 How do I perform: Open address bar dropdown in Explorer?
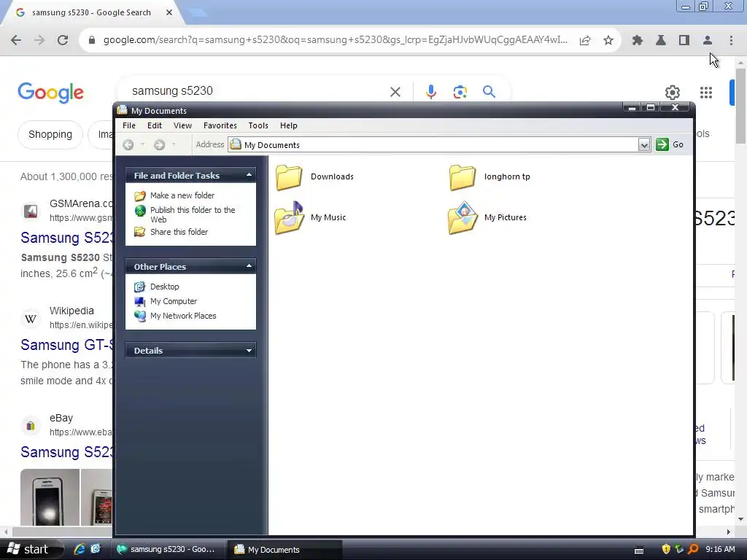pyautogui.click(x=644, y=145)
